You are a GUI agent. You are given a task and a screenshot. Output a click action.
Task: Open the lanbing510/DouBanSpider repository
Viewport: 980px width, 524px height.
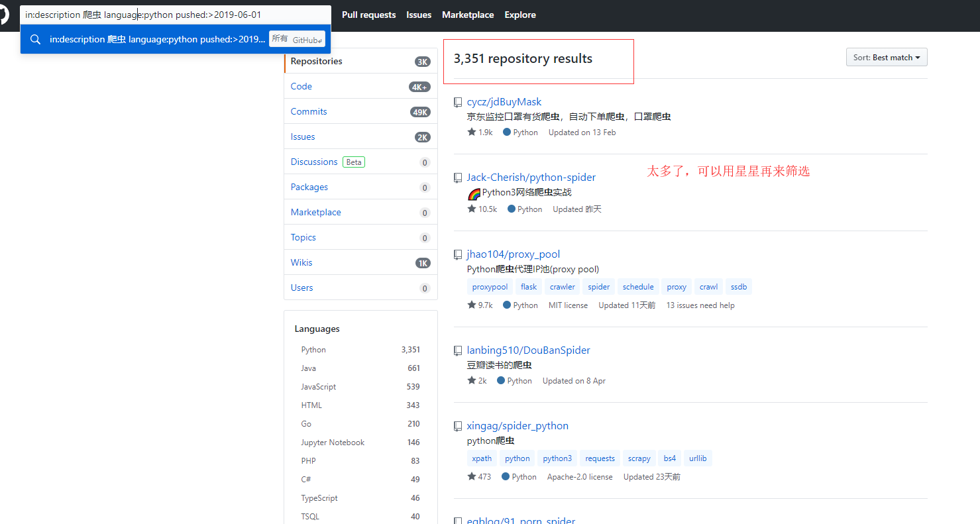click(x=529, y=350)
